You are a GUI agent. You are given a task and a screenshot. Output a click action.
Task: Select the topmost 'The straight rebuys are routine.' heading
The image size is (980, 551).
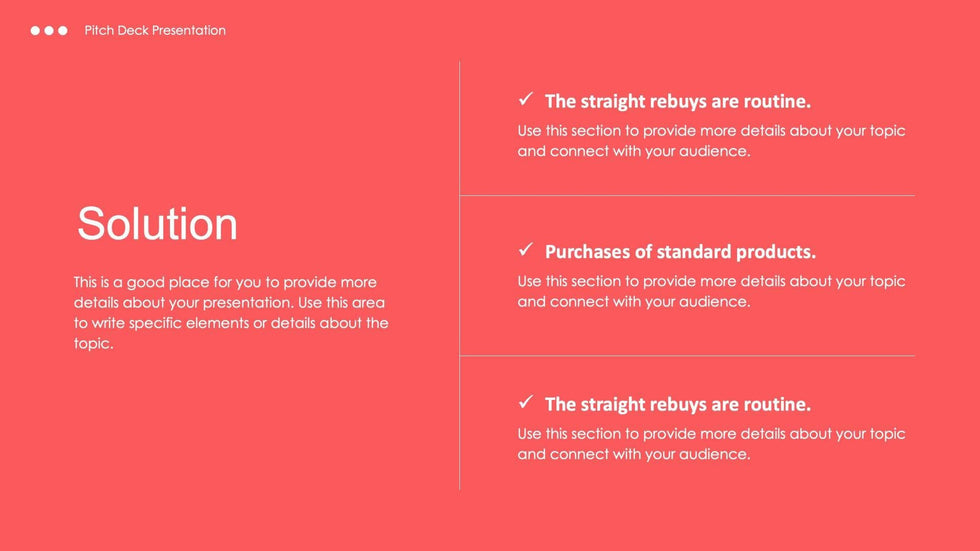click(x=677, y=101)
